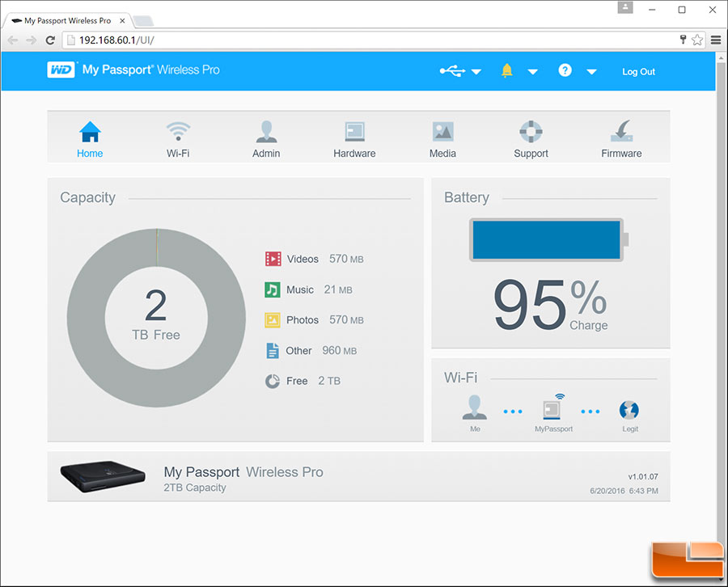Open the Media tab
The height and width of the screenshot is (587, 728).
coord(442,139)
